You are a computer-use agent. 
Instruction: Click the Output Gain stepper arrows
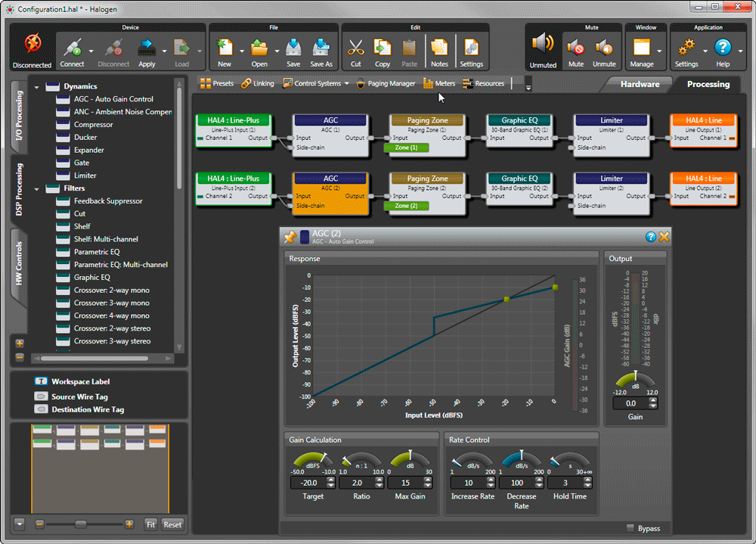(x=653, y=403)
